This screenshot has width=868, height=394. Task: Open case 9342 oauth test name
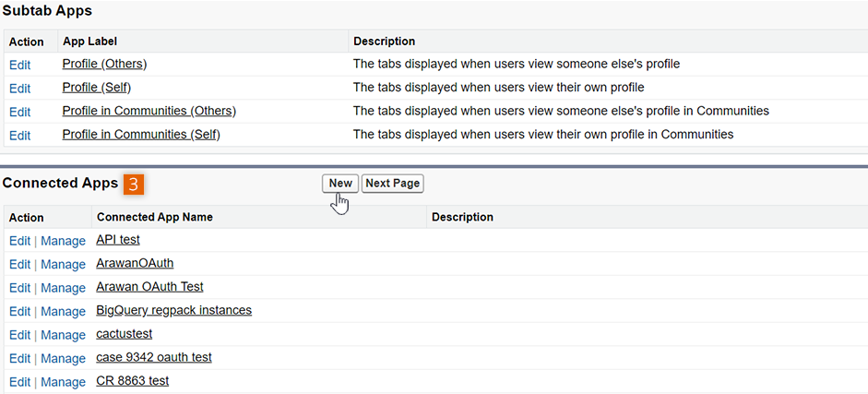154,357
